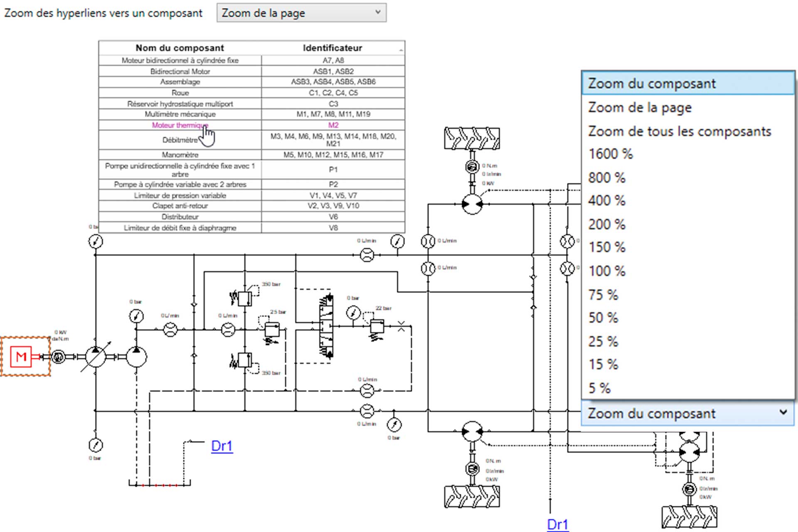
Task: Click the flowmeter on the lower main line
Action: [x=367, y=411]
